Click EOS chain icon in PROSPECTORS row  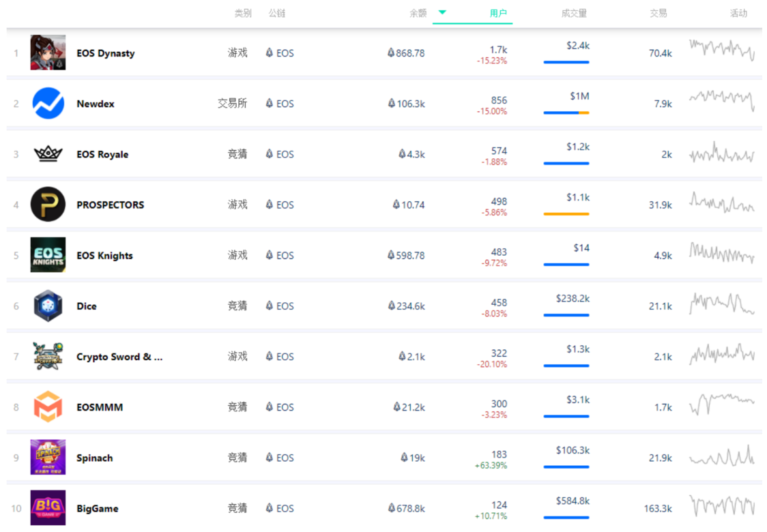(x=270, y=205)
